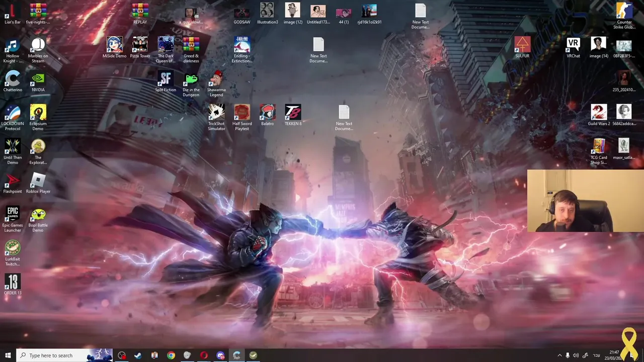The image size is (644, 362).
Task: Launch the Balatro shortcut
Action: coord(267,115)
